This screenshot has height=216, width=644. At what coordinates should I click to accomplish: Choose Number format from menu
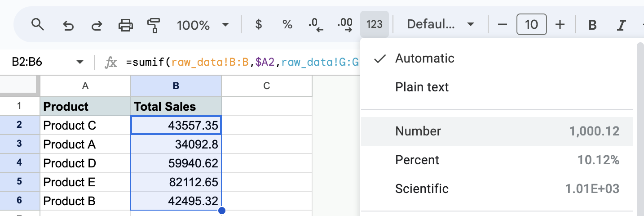click(497, 131)
